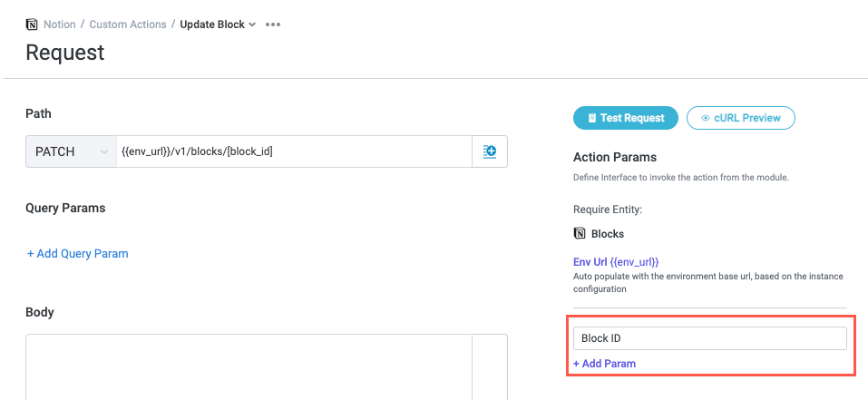Select the Blocks required entity text
Viewport: 868px width, 400px height.
(608, 234)
